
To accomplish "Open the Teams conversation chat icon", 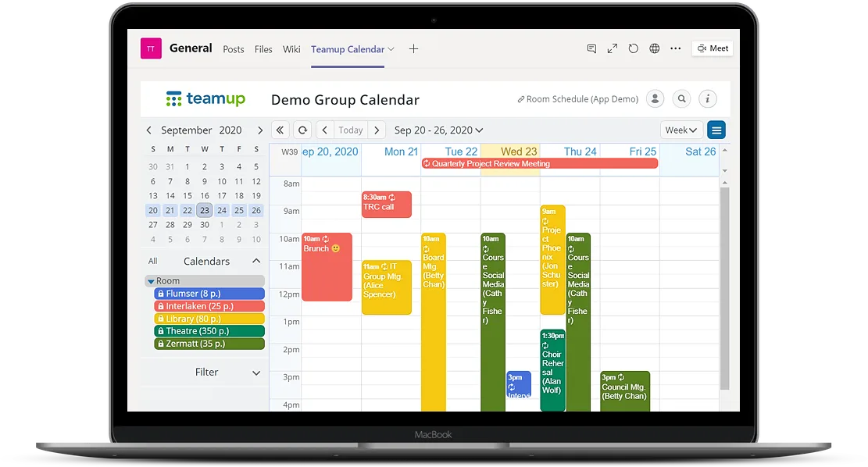I will [591, 48].
